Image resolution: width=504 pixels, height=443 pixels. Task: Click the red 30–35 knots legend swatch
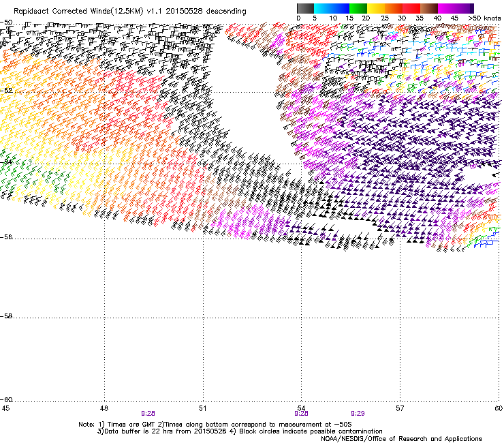click(411, 8)
